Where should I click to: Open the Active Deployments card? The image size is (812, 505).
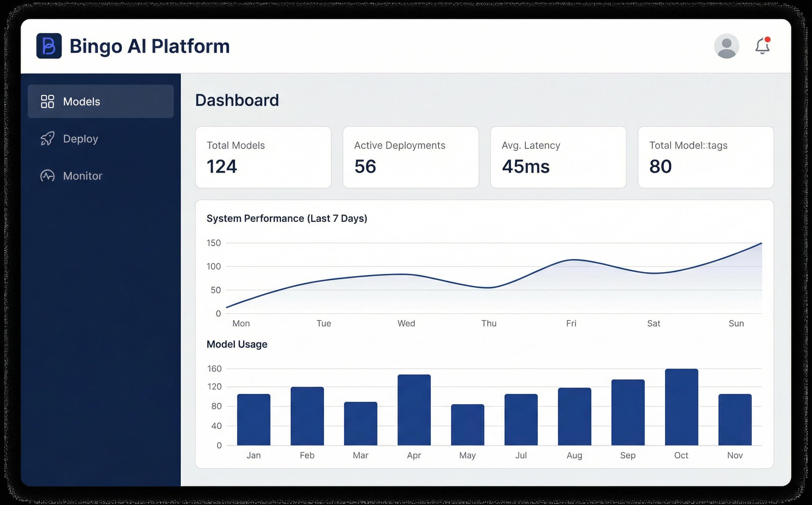point(411,157)
